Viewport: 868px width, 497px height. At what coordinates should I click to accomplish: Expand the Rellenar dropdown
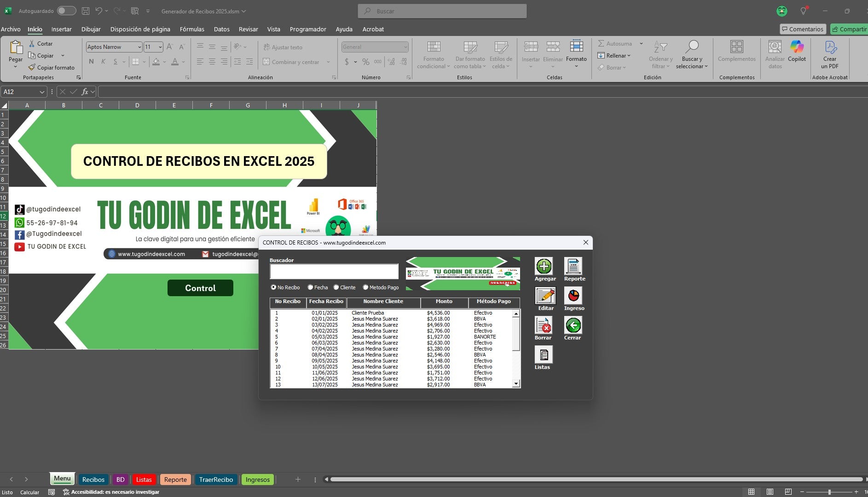[x=629, y=56]
